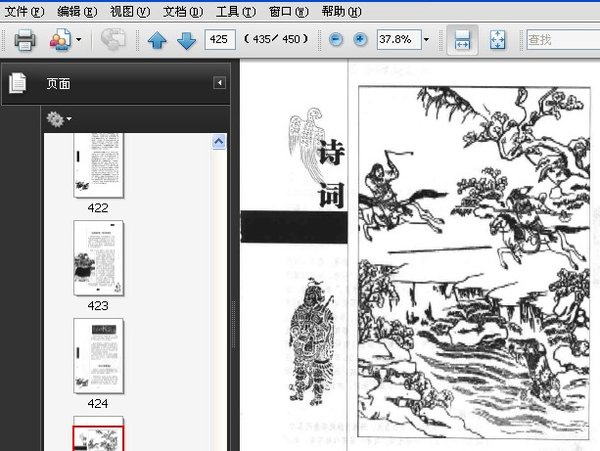Viewport: 600px width, 451px height.
Task: Click the Print icon in toolbar
Action: pos(24,41)
